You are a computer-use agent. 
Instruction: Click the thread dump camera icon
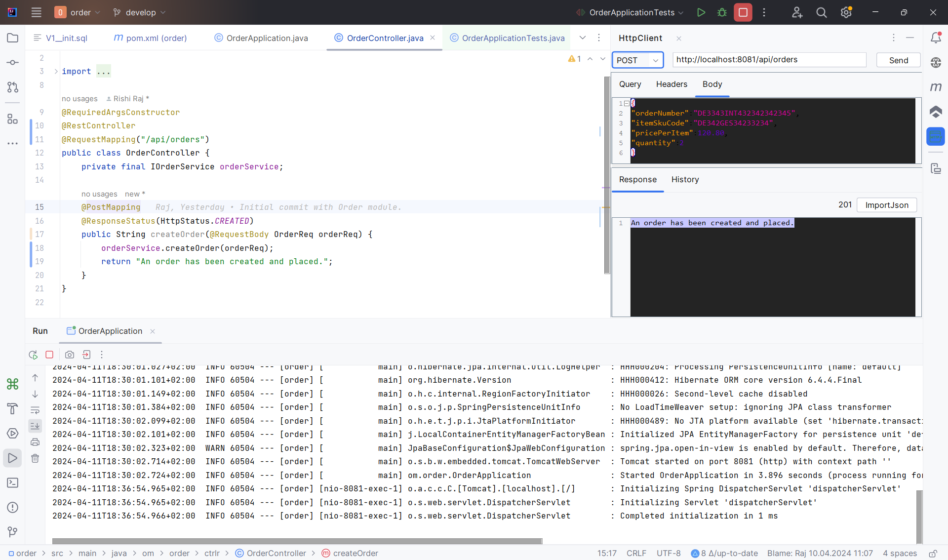point(70,355)
